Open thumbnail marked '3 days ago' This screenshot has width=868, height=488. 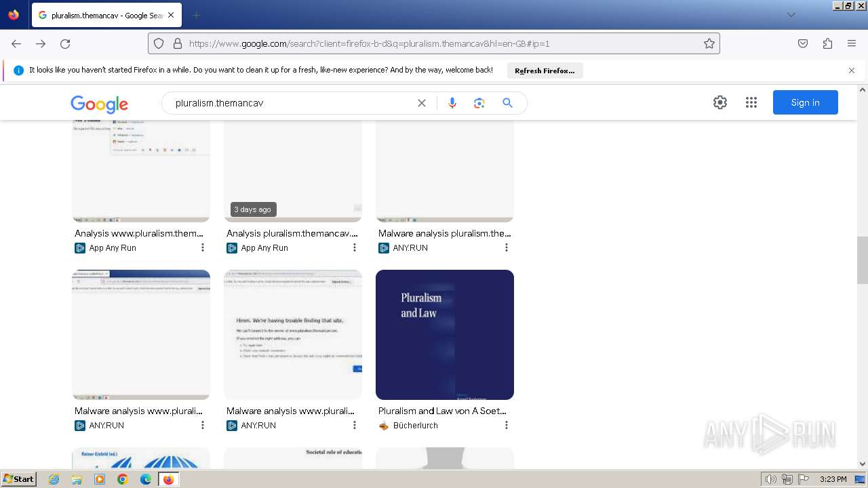point(293,171)
